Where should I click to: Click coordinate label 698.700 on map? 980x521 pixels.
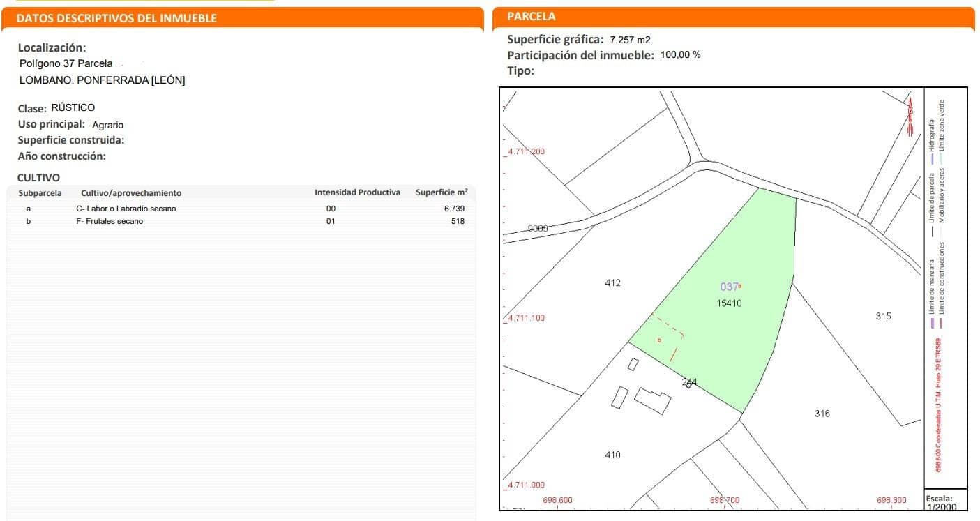point(724,500)
